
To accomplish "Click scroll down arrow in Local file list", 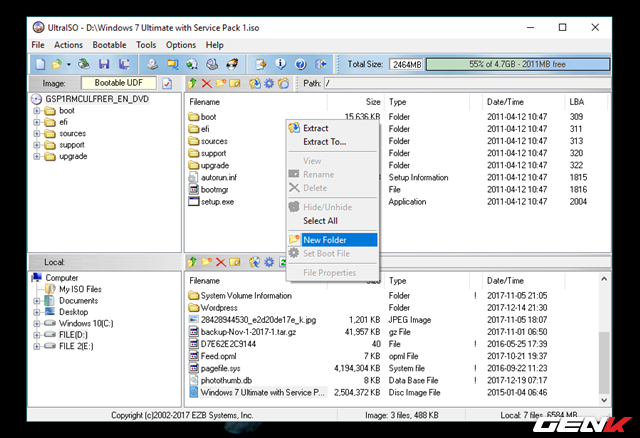I will click(604, 400).
